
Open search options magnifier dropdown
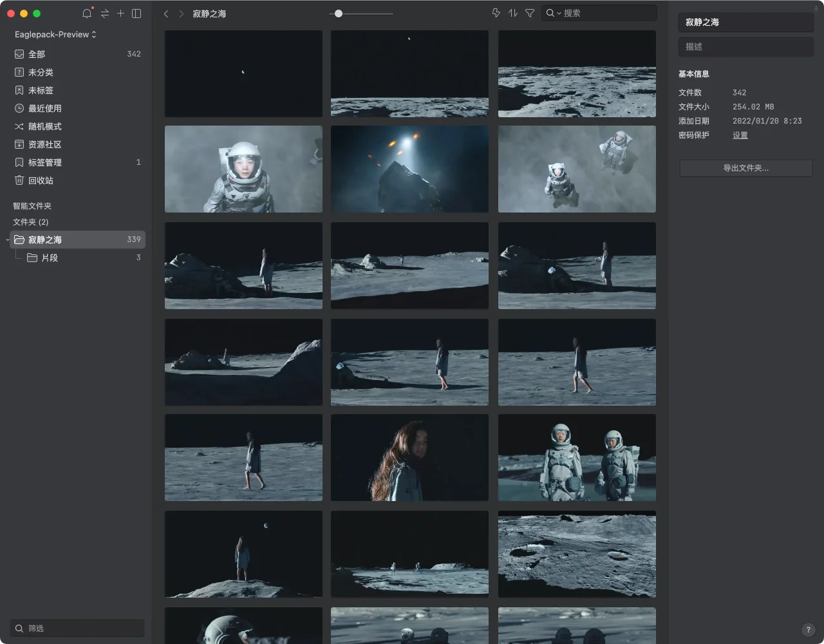553,13
